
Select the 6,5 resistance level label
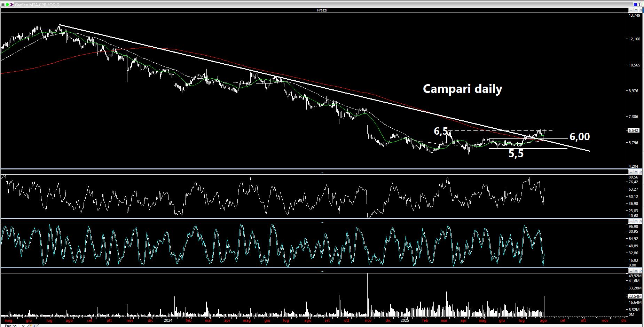click(441, 131)
